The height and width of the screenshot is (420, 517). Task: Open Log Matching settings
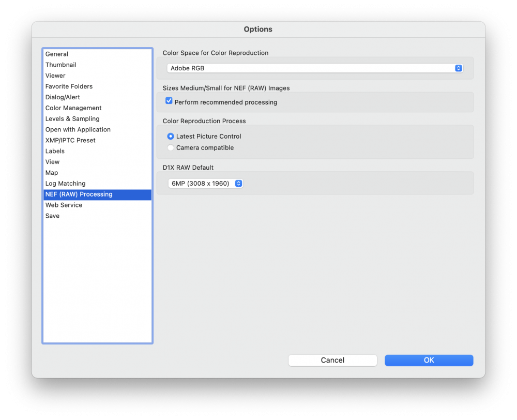pyautogui.click(x=97, y=184)
